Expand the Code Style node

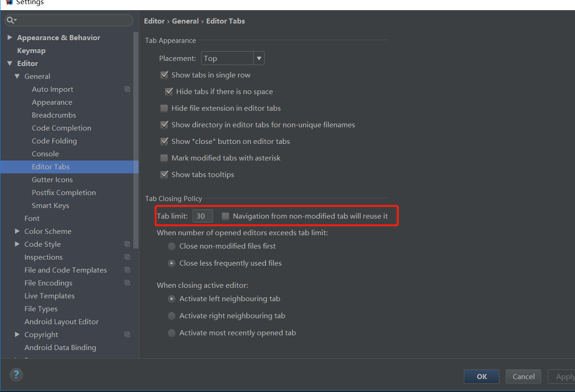[x=17, y=244]
